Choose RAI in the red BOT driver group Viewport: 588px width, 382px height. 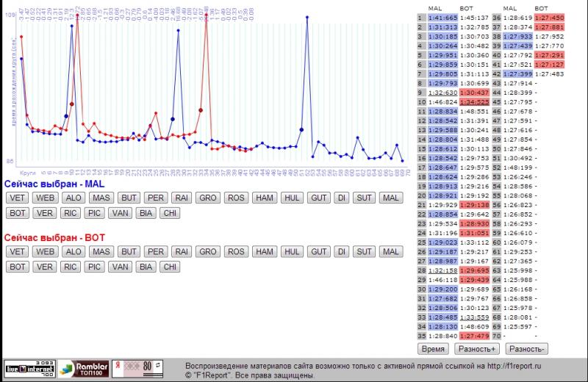click(x=182, y=251)
